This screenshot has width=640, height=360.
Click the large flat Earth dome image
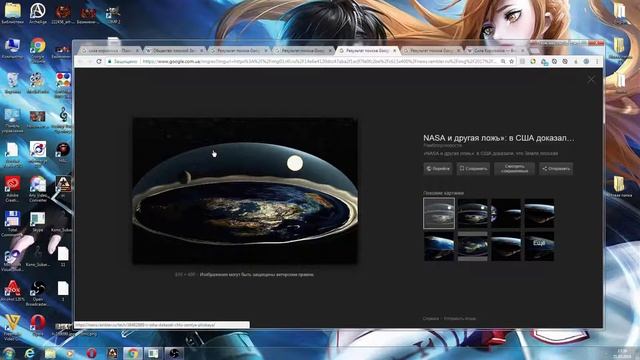coord(245,191)
